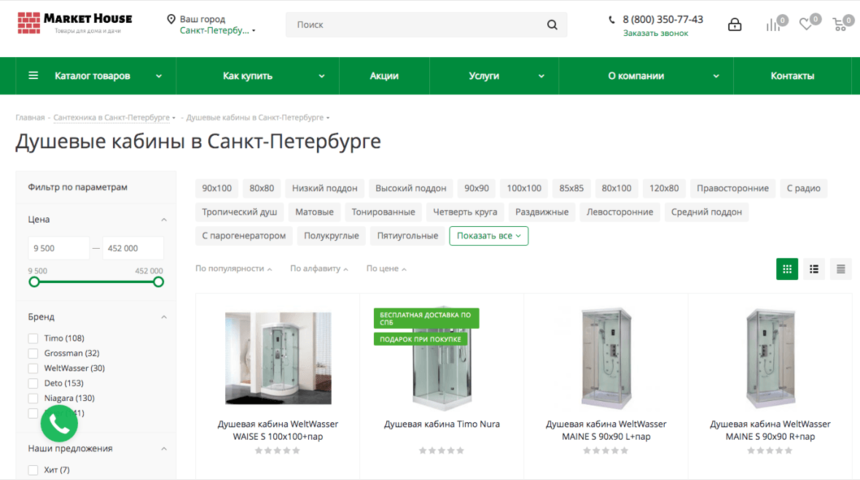Click the Market House logo
The image size is (860, 480).
click(x=75, y=24)
